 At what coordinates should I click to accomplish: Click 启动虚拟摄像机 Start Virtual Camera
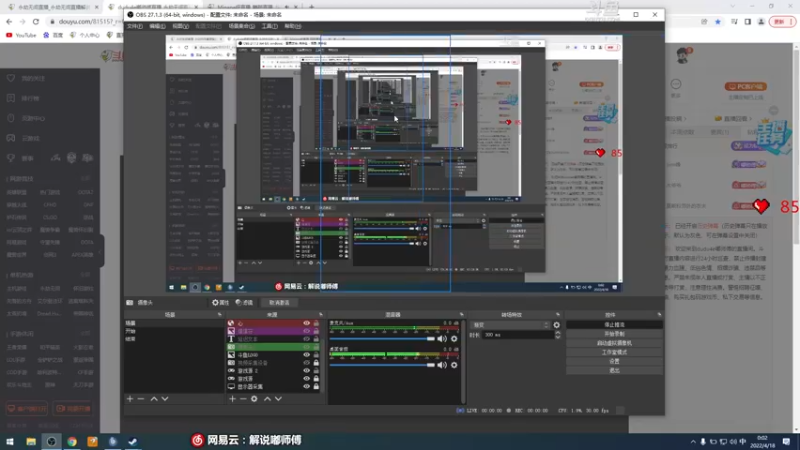coord(614,343)
